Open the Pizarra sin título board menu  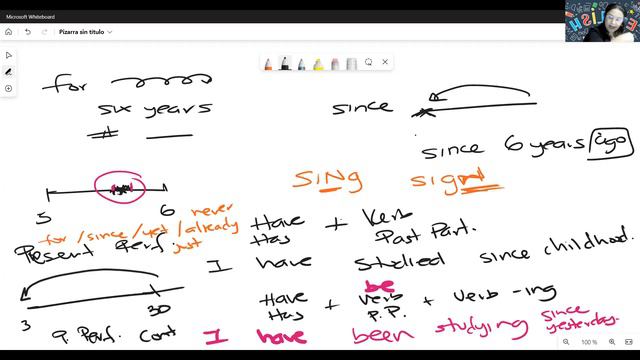(x=85, y=32)
